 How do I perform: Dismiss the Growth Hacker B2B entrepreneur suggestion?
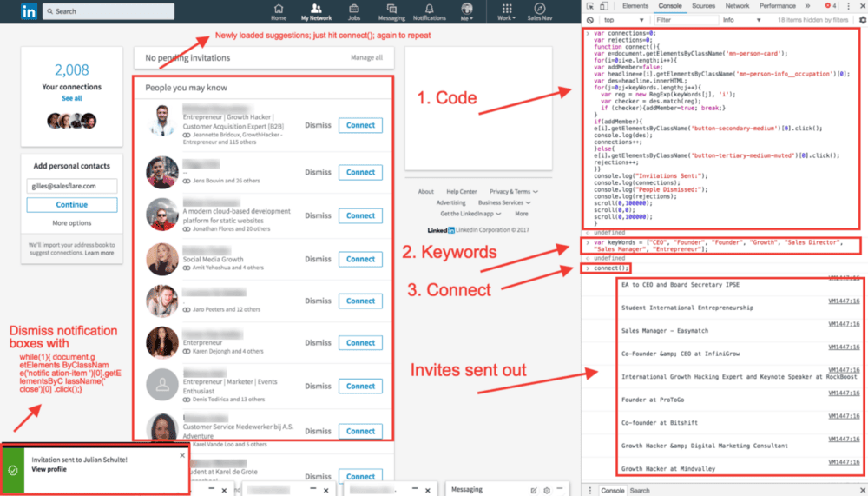click(318, 125)
